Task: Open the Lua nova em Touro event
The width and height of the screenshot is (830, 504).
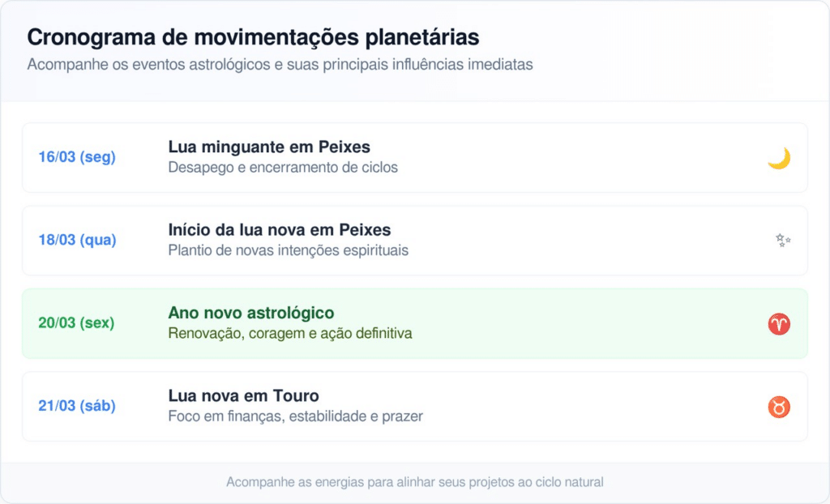Action: 244,396
